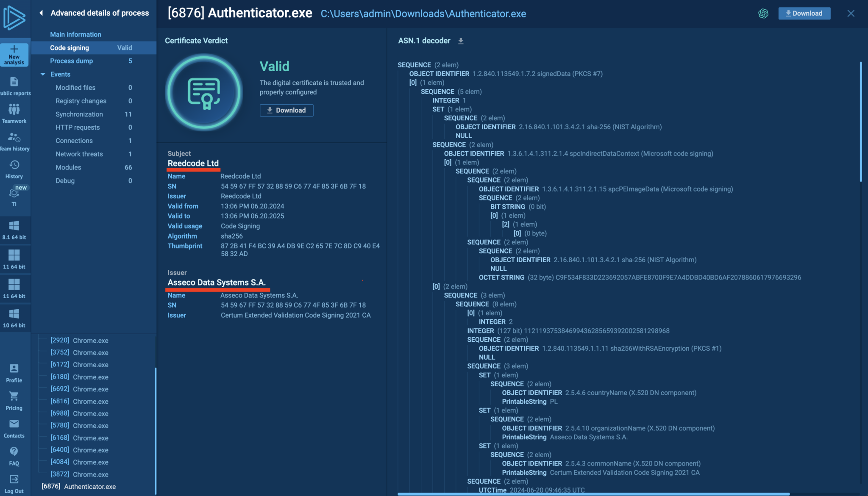The width and height of the screenshot is (868, 496).
Task: Open the Teamwork sidebar icon
Action: click(x=14, y=110)
